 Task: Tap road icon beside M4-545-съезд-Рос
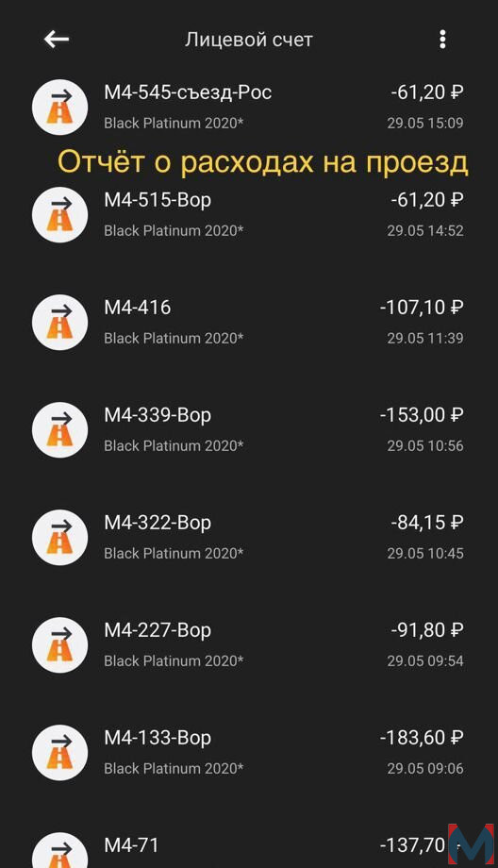pyautogui.click(x=59, y=107)
